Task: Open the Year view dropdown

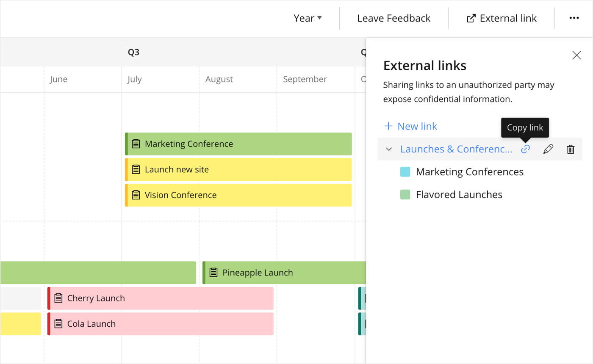Action: click(308, 18)
